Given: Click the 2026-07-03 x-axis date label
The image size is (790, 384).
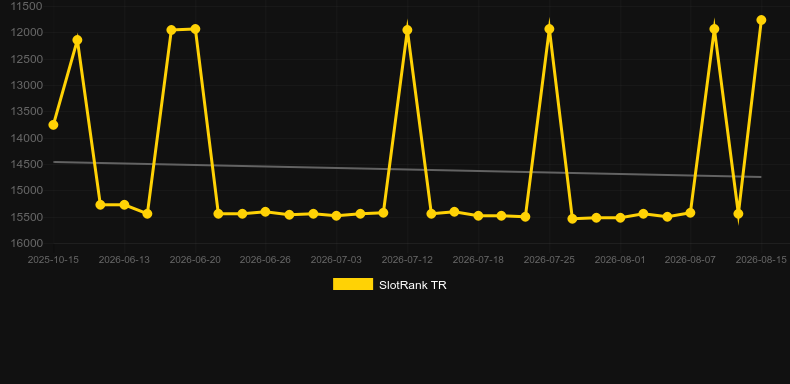Looking at the screenshot, I should tap(336, 260).
